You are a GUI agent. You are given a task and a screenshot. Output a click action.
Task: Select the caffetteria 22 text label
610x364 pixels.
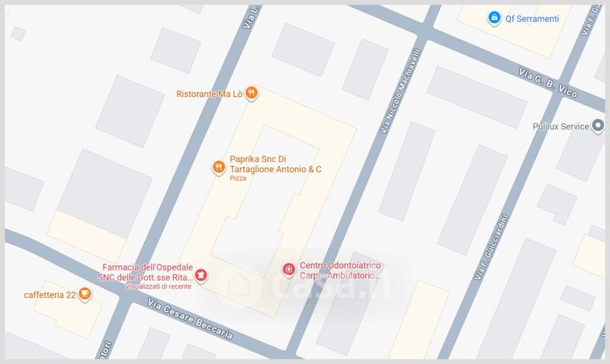(x=50, y=295)
